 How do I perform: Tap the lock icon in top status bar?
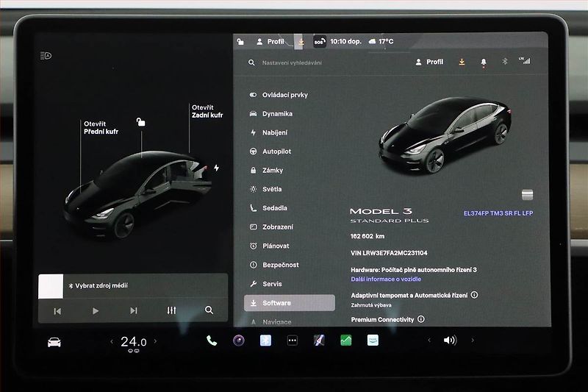[x=240, y=42]
